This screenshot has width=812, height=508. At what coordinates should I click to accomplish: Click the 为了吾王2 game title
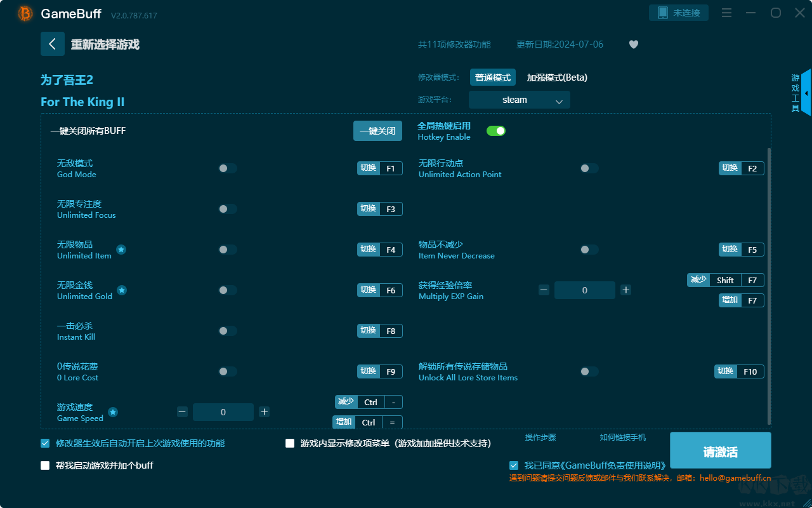(67, 80)
